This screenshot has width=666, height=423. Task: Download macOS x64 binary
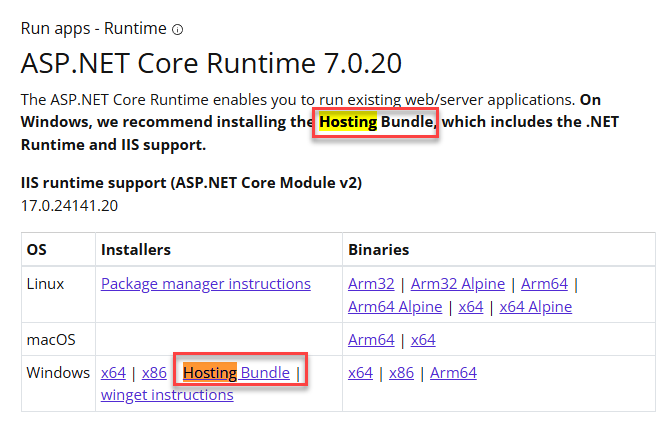pyautogui.click(x=423, y=340)
